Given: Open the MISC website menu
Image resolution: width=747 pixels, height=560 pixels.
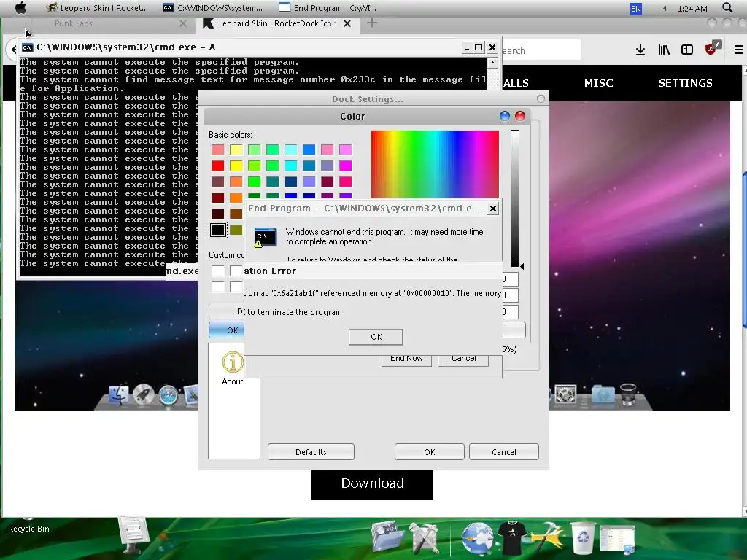Looking at the screenshot, I should (598, 83).
